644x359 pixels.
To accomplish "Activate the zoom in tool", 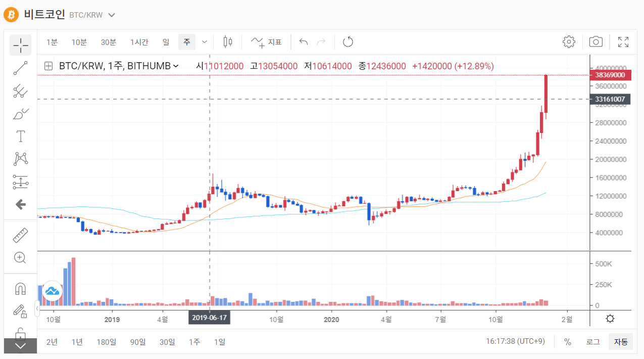I will [20, 258].
